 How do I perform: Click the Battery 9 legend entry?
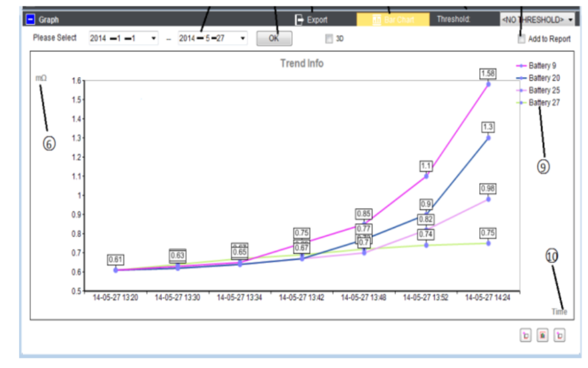click(537, 66)
